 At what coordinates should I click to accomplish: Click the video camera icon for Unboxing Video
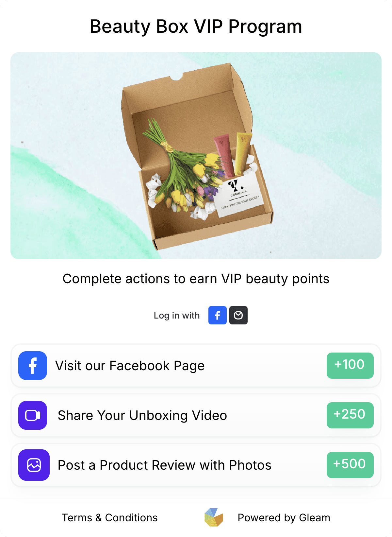[33, 415]
